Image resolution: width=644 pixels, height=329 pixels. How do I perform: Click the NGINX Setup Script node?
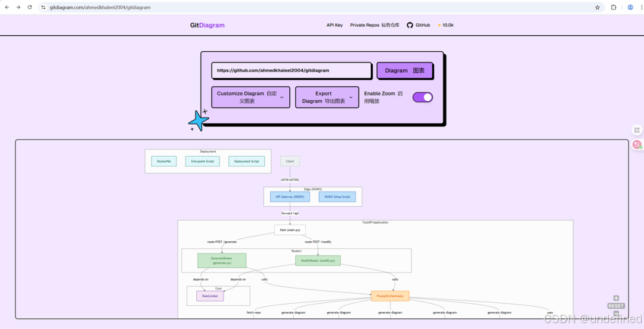(x=337, y=197)
